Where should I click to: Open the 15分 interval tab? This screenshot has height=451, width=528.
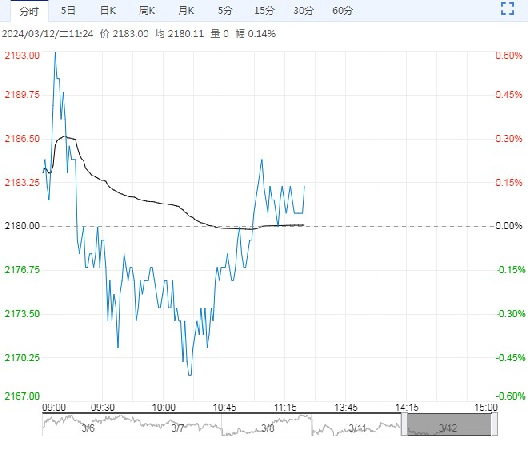tap(264, 11)
